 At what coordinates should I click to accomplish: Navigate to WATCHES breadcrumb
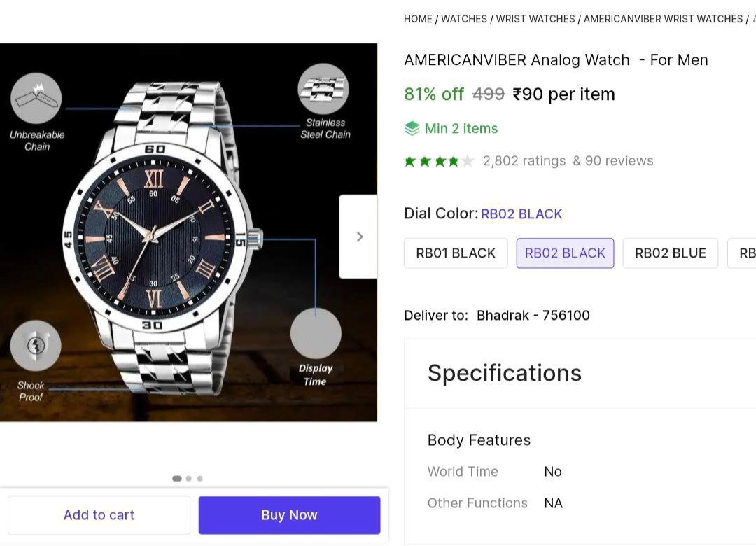tap(463, 19)
